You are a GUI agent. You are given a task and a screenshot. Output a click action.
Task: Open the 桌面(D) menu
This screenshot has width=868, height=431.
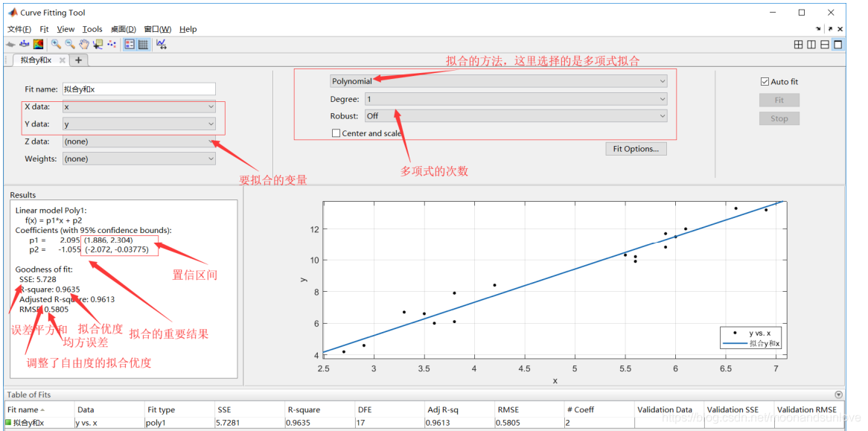(x=123, y=29)
